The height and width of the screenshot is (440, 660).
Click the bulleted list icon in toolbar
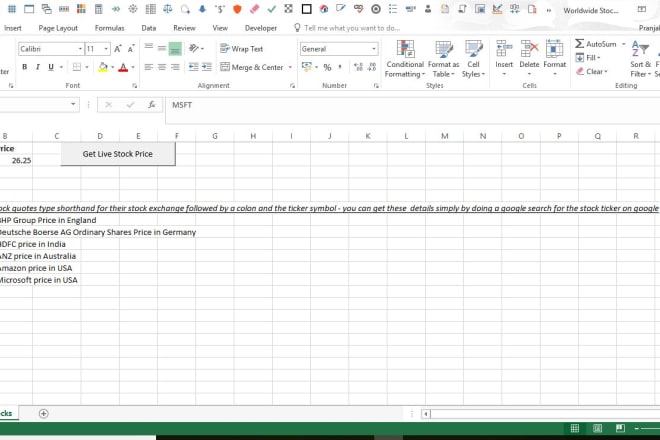(x=393, y=9)
